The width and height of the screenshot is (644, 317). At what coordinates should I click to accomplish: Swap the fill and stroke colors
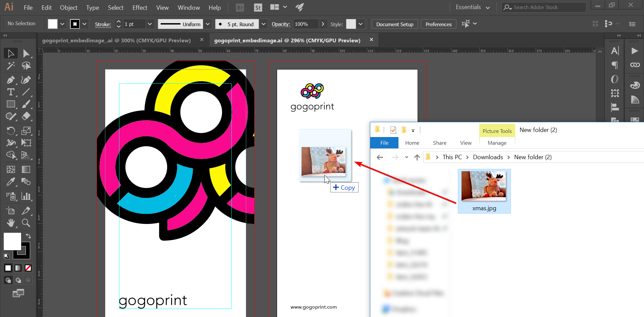pyautogui.click(x=29, y=236)
